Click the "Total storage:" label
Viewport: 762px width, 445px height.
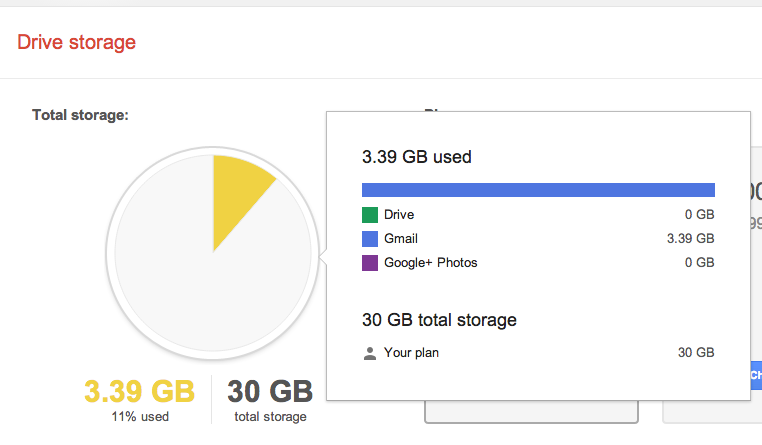(80, 115)
